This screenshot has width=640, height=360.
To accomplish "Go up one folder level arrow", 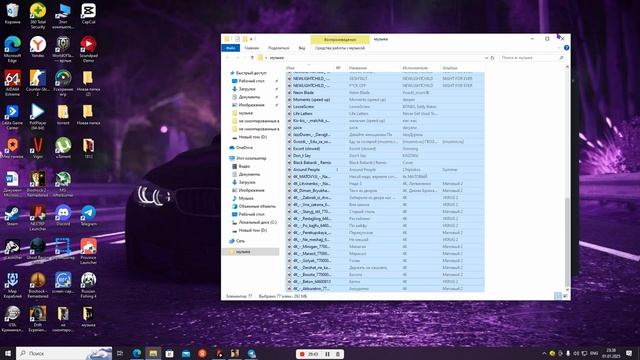I will 252,58.
